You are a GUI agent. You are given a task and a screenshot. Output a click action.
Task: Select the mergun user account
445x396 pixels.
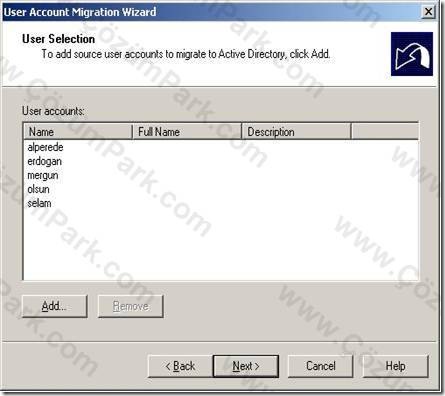pos(43,175)
